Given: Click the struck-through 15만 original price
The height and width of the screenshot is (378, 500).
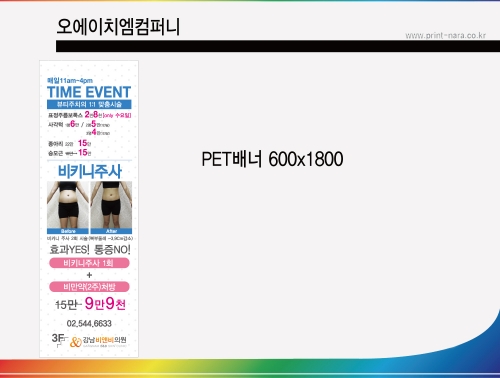Looking at the screenshot, I should (x=68, y=304).
